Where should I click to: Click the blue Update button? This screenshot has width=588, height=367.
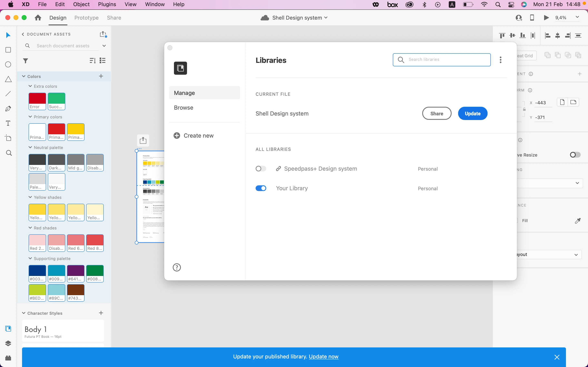coord(472,114)
